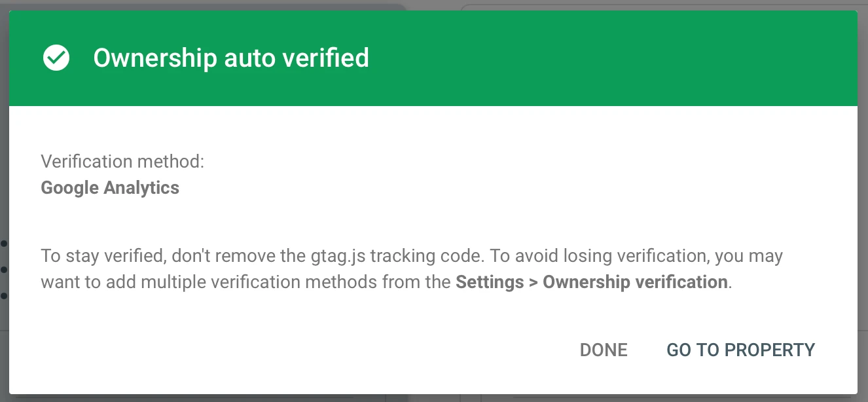Click the Verification method label
The width and height of the screenshot is (868, 402).
pos(122,161)
